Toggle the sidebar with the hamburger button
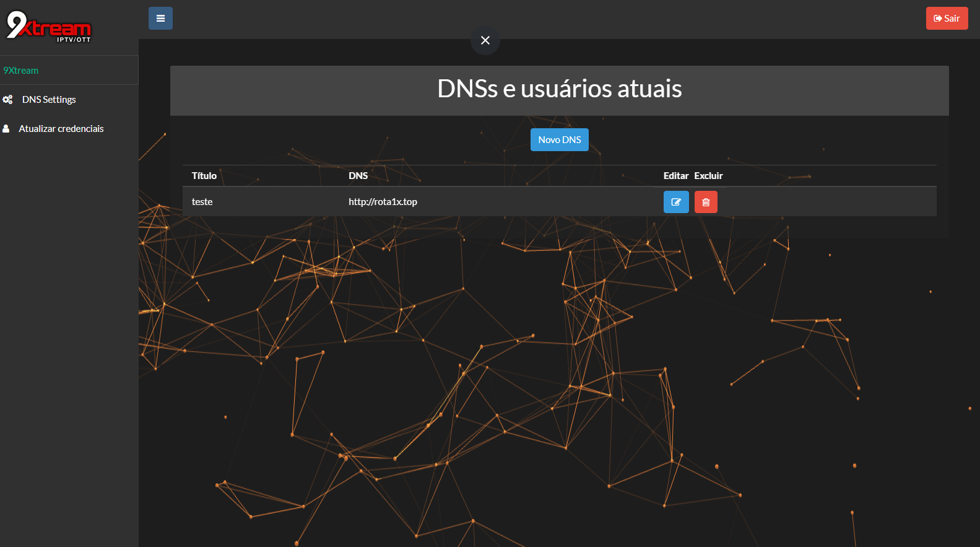This screenshot has width=980, height=547. pyautogui.click(x=160, y=19)
